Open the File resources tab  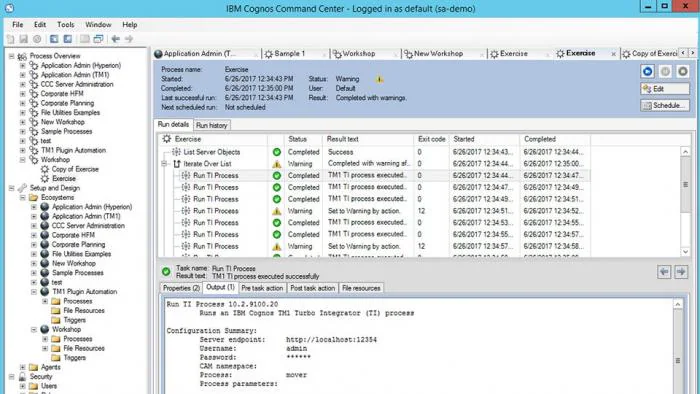click(361, 288)
